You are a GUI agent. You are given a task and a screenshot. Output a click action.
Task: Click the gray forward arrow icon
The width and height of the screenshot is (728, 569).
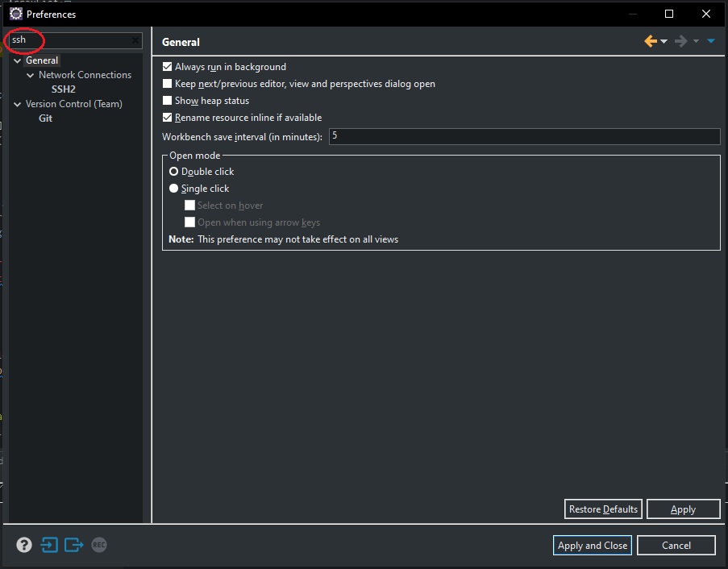click(680, 41)
